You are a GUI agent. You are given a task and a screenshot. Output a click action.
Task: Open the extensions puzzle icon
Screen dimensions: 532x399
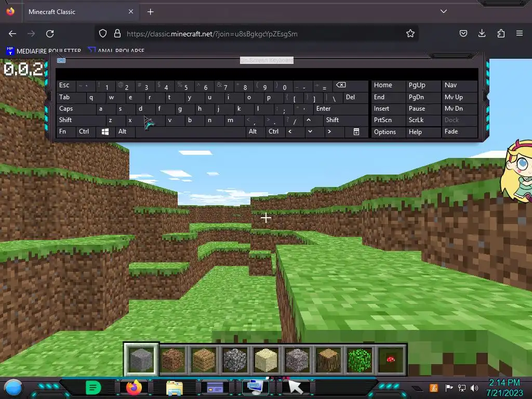[501, 34]
